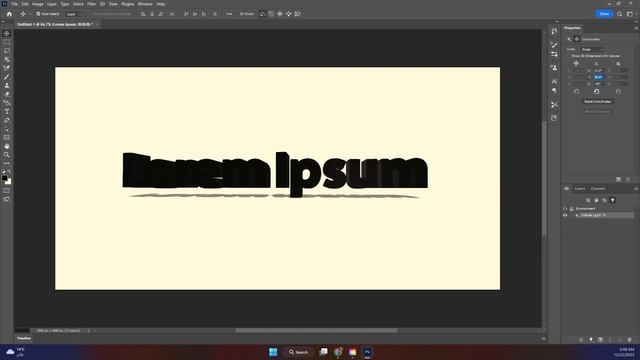Image resolution: width=640 pixels, height=360 pixels.
Task: Open the Timeline panel label
Action: pos(24,338)
